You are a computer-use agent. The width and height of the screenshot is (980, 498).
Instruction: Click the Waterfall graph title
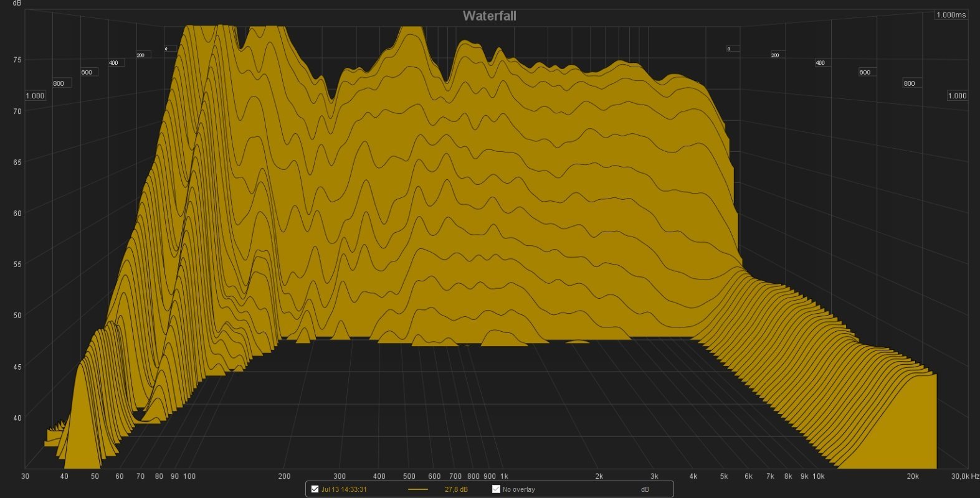(489, 16)
